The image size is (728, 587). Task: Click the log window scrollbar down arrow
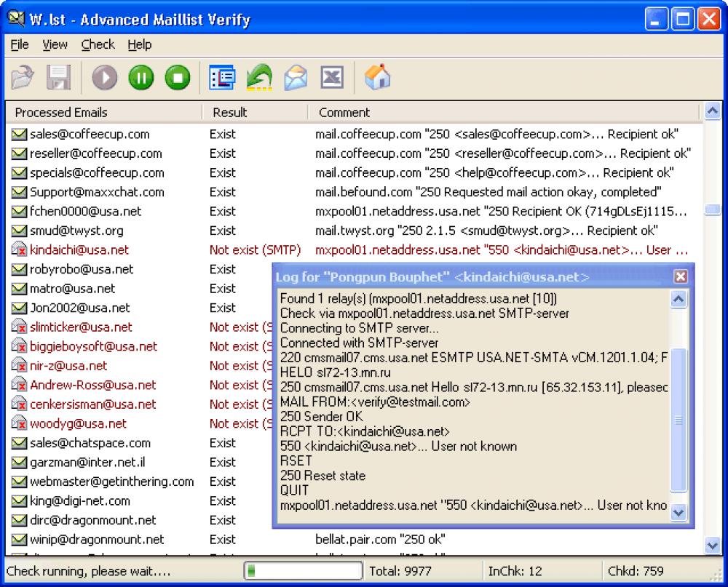pos(678,511)
